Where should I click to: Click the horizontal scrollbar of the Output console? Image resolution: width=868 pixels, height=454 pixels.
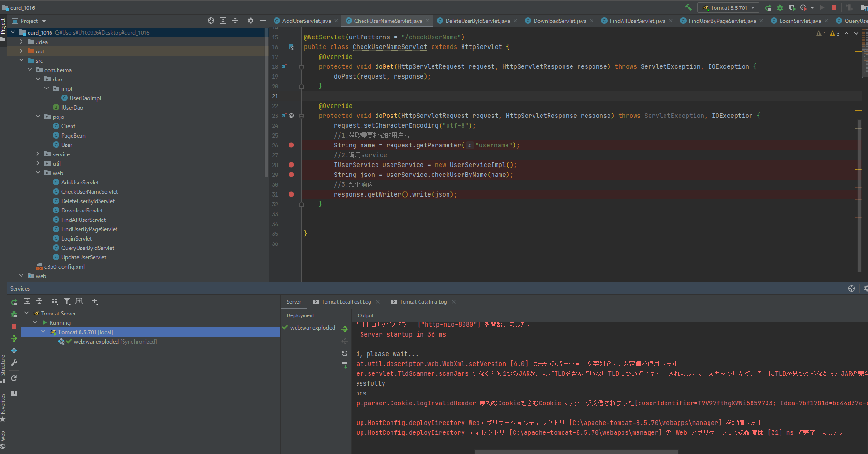point(576,452)
